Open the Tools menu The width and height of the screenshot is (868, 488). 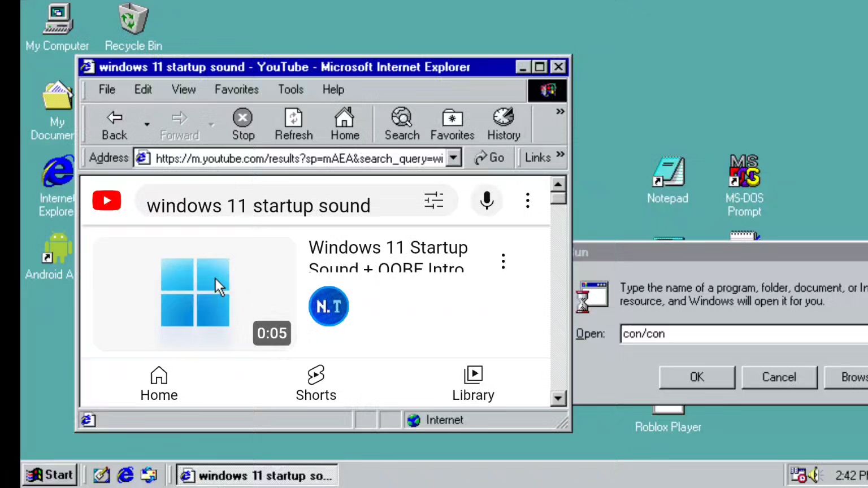click(x=290, y=89)
